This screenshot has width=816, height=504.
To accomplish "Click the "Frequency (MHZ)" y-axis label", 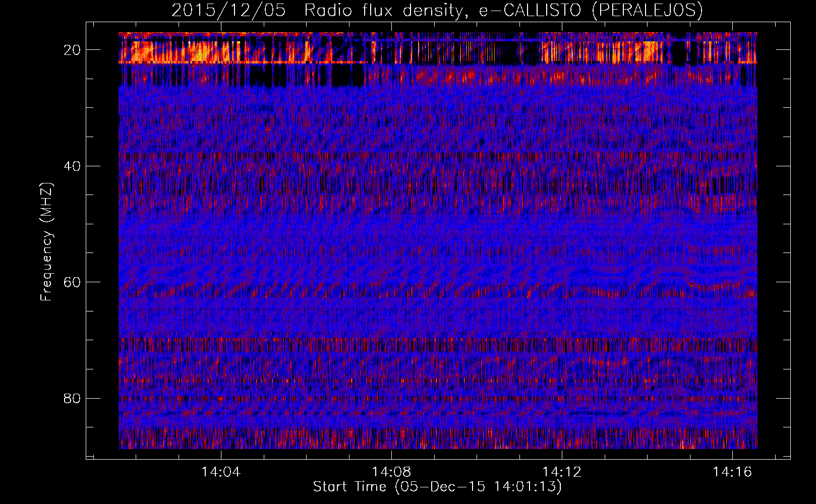I will tap(46, 242).
